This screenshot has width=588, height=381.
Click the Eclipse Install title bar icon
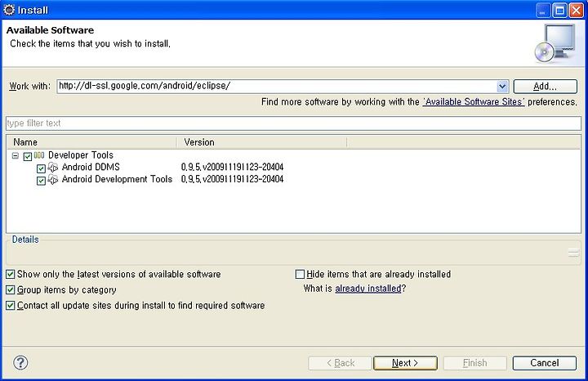pos(9,10)
